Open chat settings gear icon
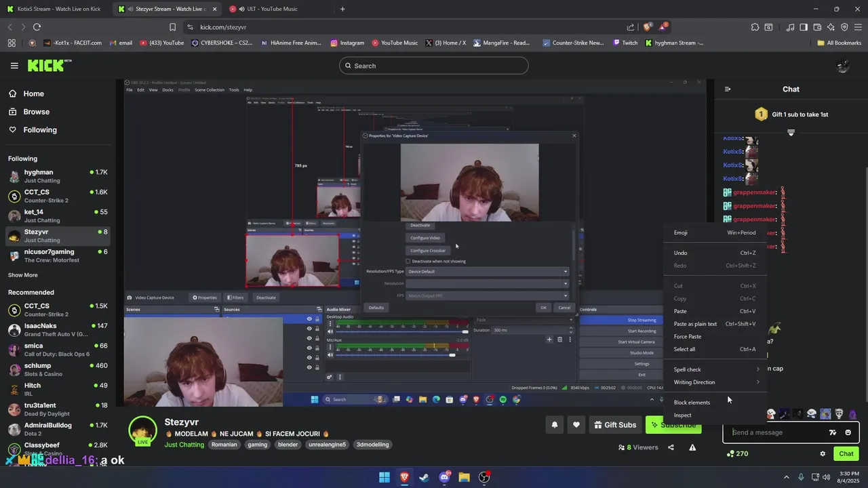 823,453
